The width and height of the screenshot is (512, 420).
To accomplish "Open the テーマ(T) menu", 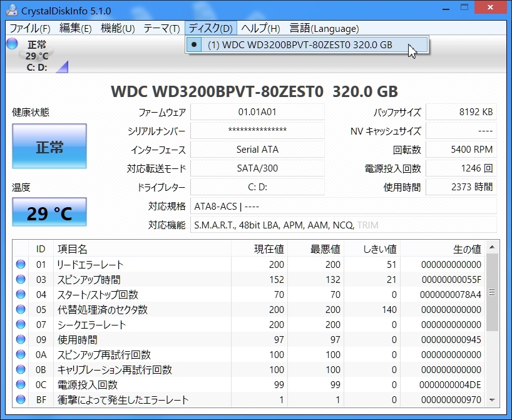I will 161,28.
